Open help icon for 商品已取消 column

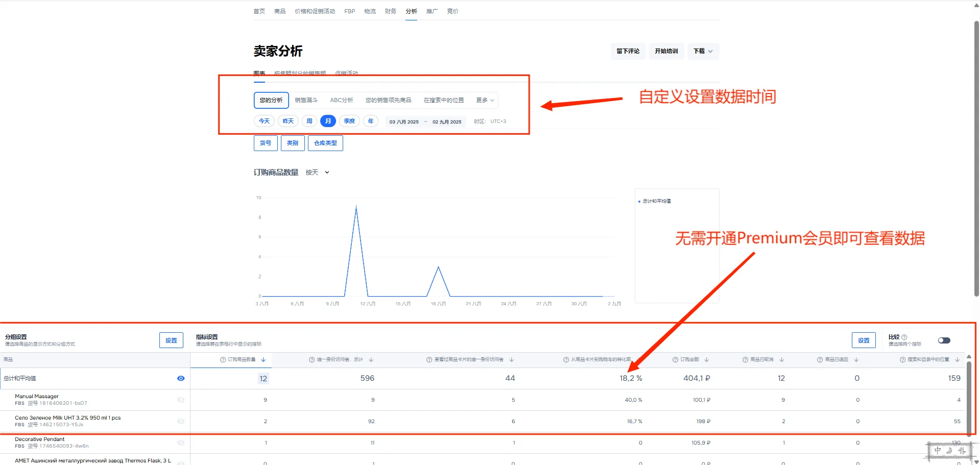click(745, 360)
